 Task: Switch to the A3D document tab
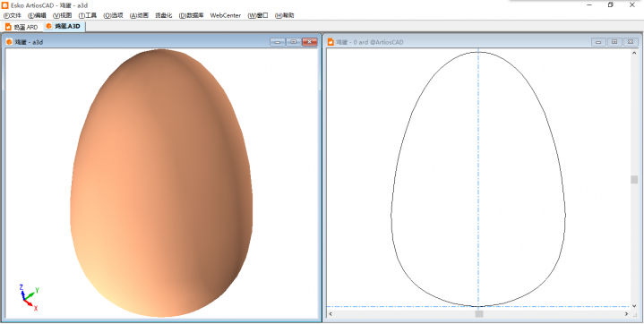[x=64, y=26]
